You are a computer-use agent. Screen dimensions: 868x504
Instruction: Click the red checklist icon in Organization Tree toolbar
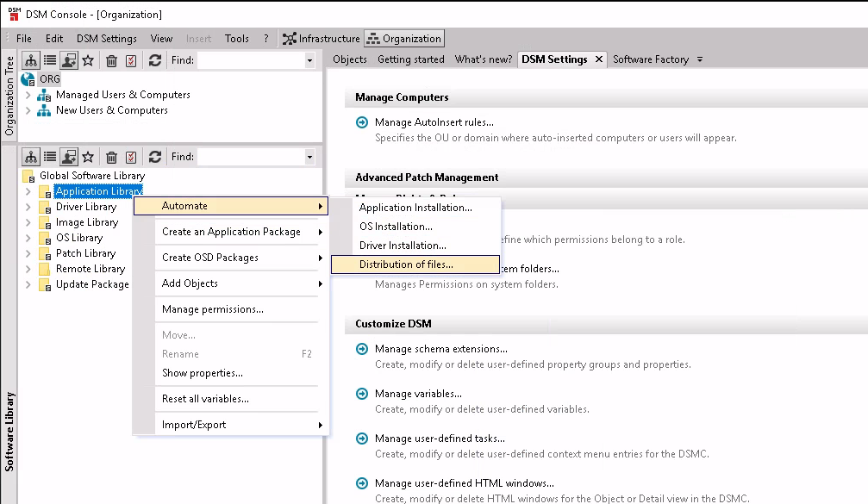click(x=131, y=60)
